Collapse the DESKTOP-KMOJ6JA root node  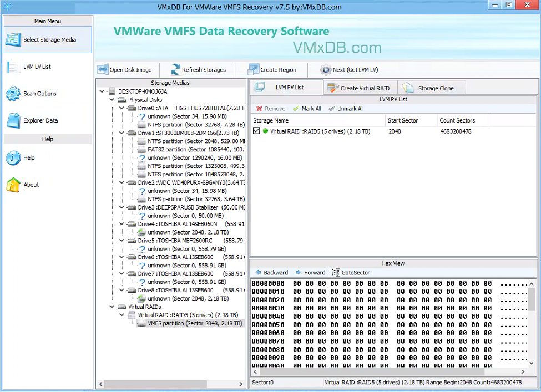click(x=102, y=91)
